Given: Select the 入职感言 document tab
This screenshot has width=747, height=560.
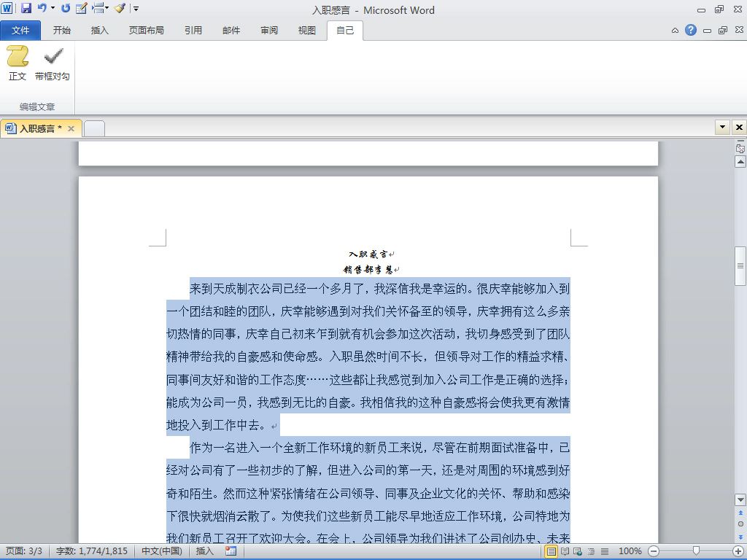Looking at the screenshot, I should coord(40,128).
